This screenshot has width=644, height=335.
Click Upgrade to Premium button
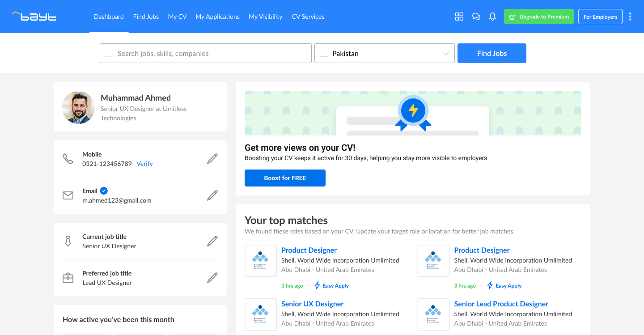(539, 17)
